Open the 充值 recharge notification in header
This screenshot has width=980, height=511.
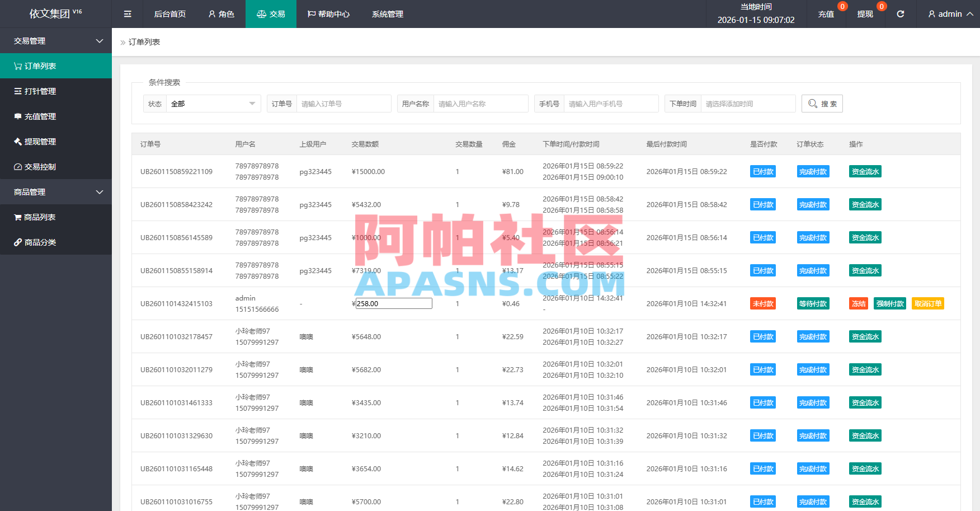tap(826, 14)
